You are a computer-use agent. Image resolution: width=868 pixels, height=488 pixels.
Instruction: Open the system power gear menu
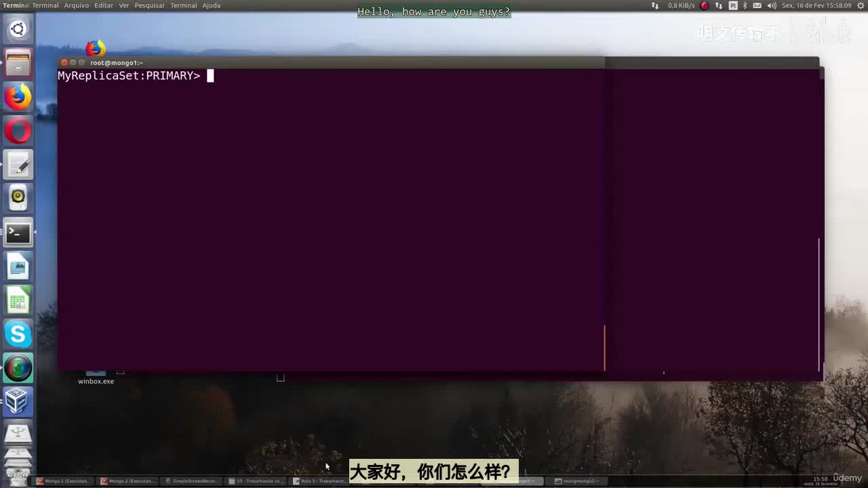tap(860, 5)
